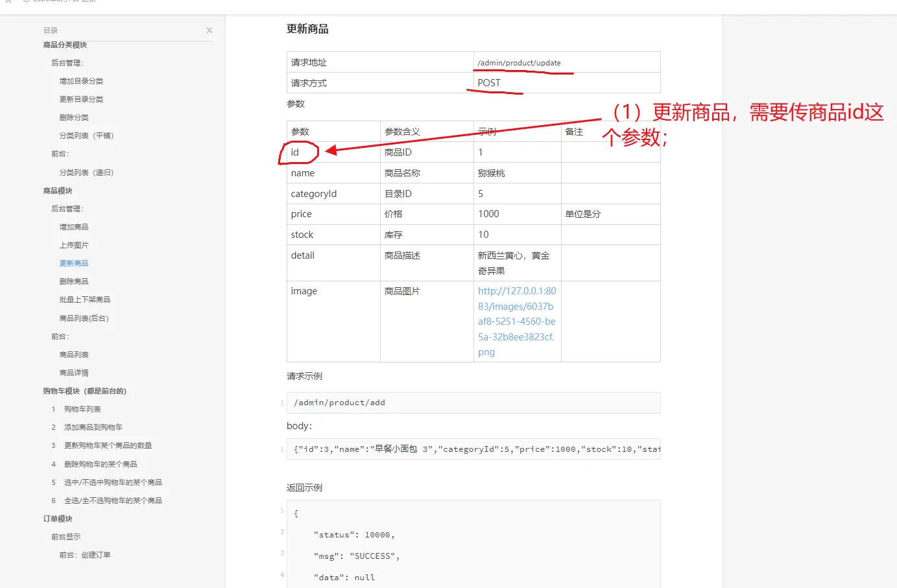Go to 删除商品 in the outline
Image resolution: width=897 pixels, height=588 pixels.
coord(74,281)
